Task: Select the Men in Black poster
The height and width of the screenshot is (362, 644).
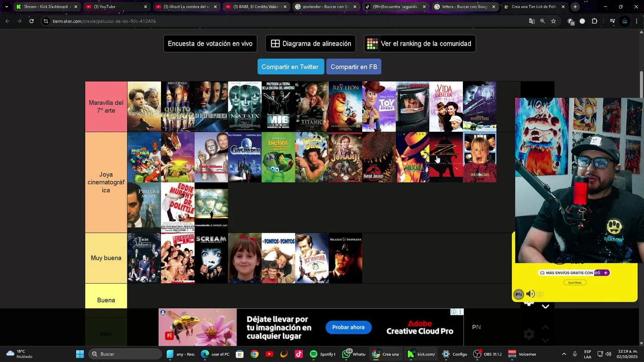Action: (278, 107)
